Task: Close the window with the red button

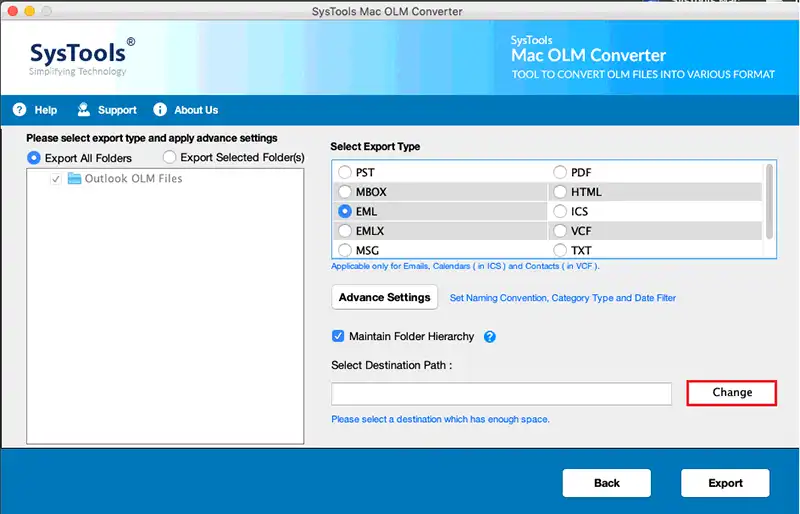Action: [x=13, y=11]
